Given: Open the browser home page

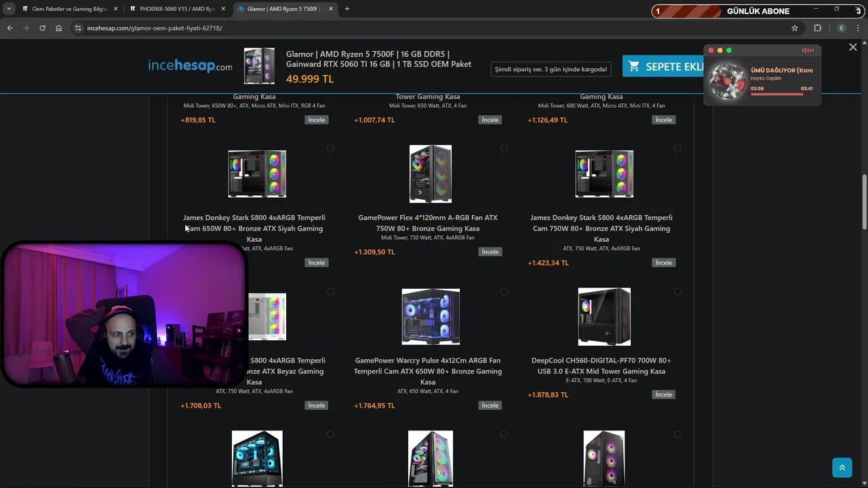Looking at the screenshot, I should click(x=58, y=28).
